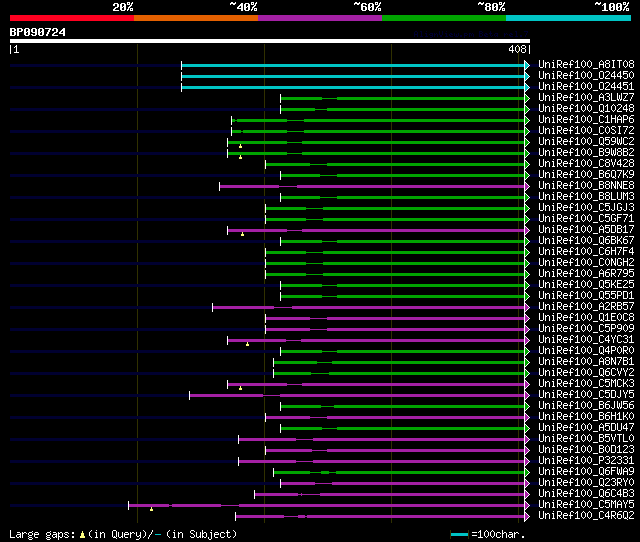Select the UniRef100_C6H7F4 label
Viewport: 640px width, 542px height.
(586, 251)
